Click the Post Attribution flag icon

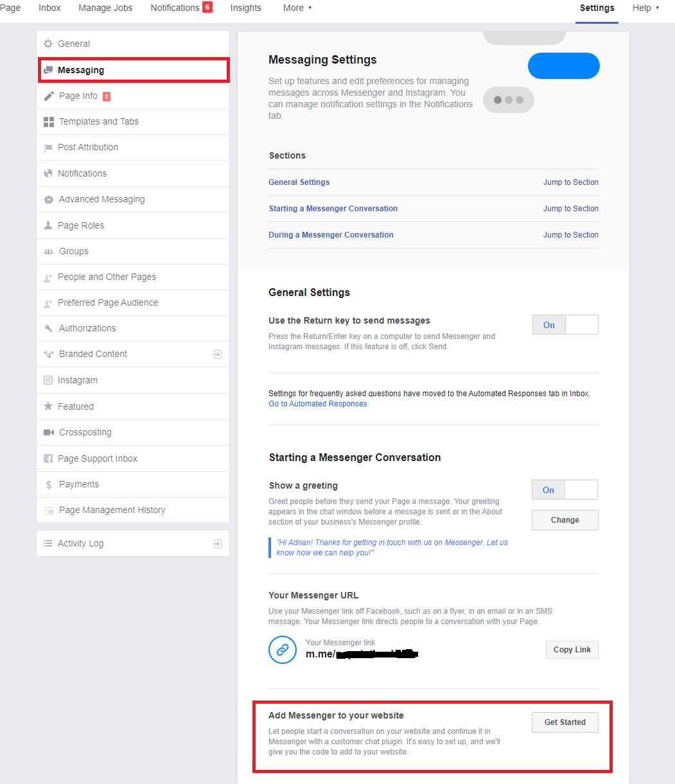48,148
